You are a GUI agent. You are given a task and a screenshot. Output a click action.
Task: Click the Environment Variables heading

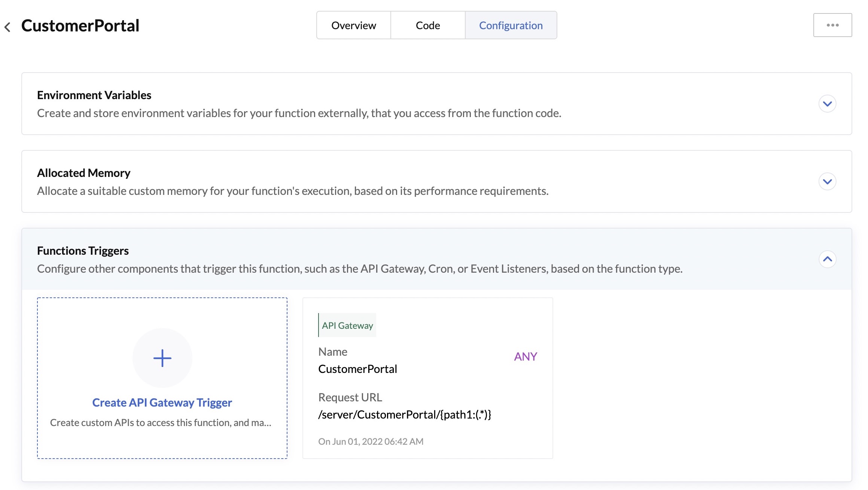tap(94, 95)
